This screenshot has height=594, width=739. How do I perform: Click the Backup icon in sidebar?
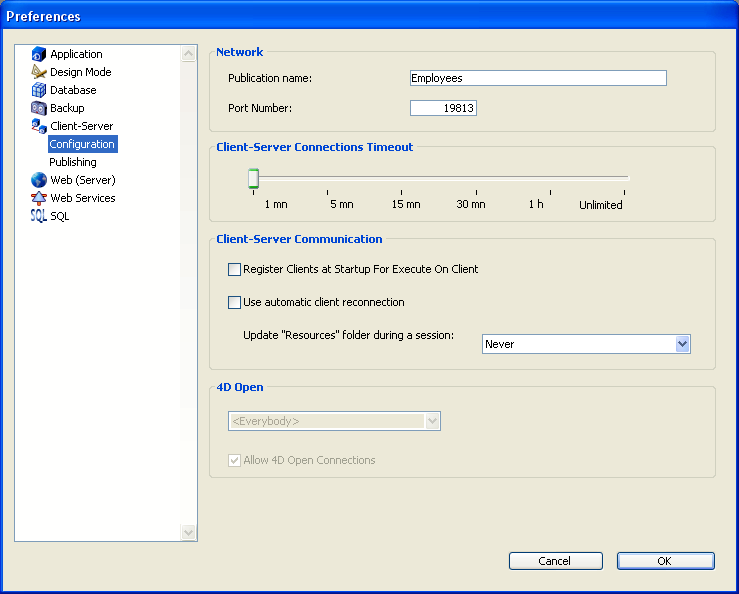(x=39, y=108)
